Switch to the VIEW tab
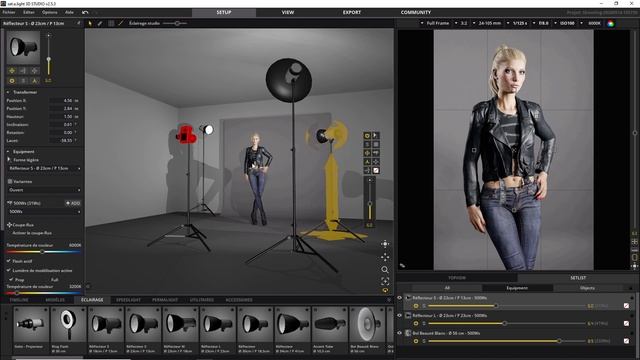Image resolution: width=640 pixels, height=360 pixels. click(288, 12)
